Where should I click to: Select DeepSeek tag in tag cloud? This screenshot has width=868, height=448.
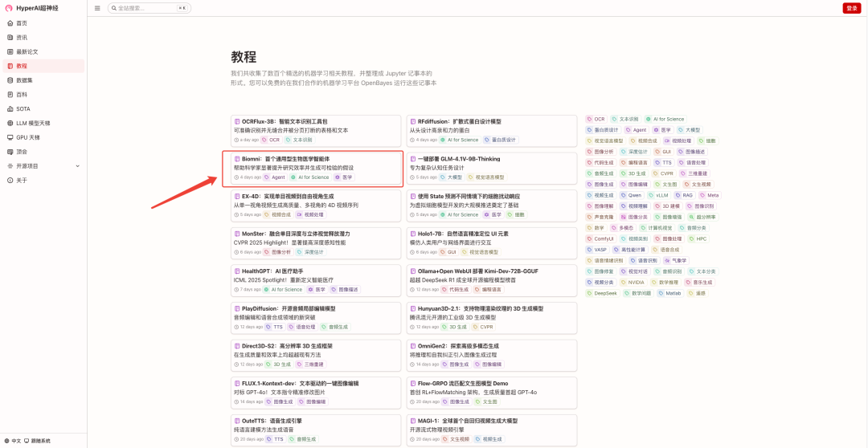[x=602, y=293]
